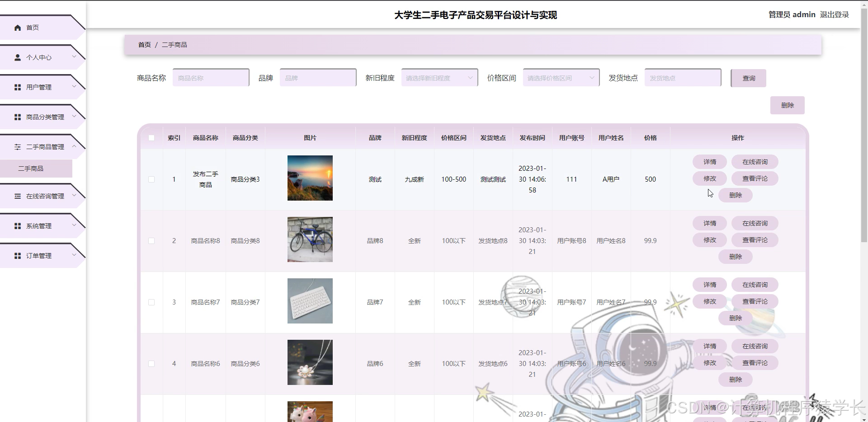
Task: Select the 二手商品管理 list icon
Action: click(x=18, y=146)
